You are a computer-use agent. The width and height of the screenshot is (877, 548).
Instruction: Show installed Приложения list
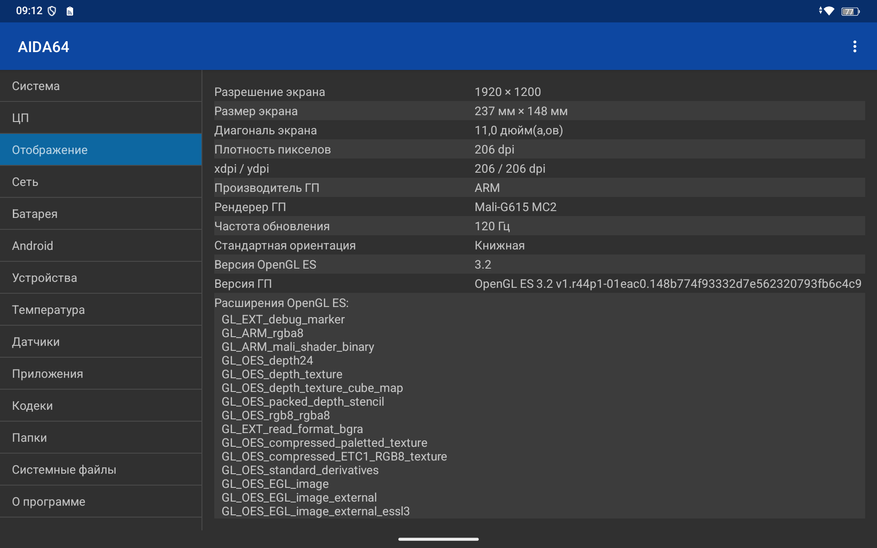[x=100, y=374]
